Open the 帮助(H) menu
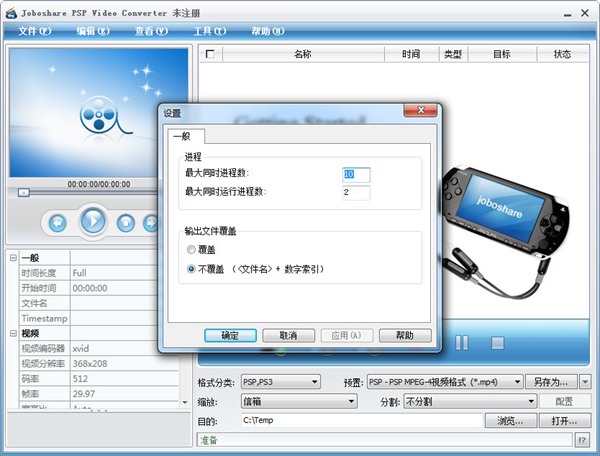Image resolution: width=600 pixels, height=456 pixels. [268, 31]
